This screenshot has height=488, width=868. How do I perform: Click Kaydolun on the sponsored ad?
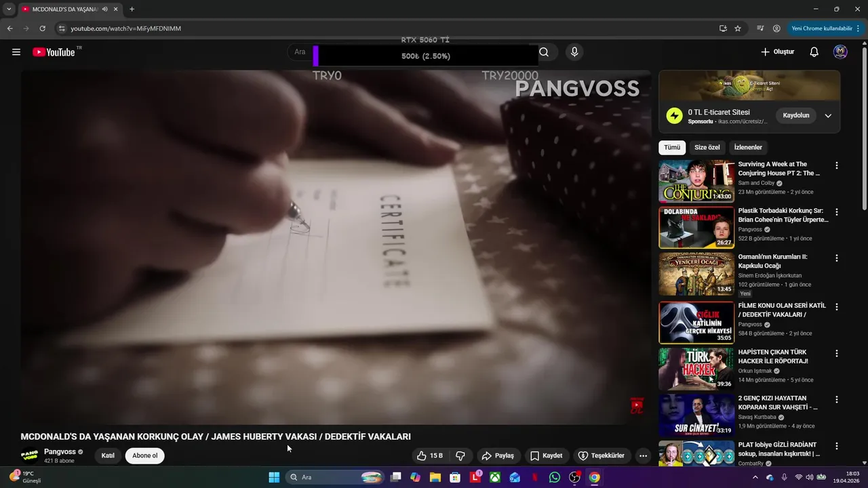tap(796, 115)
